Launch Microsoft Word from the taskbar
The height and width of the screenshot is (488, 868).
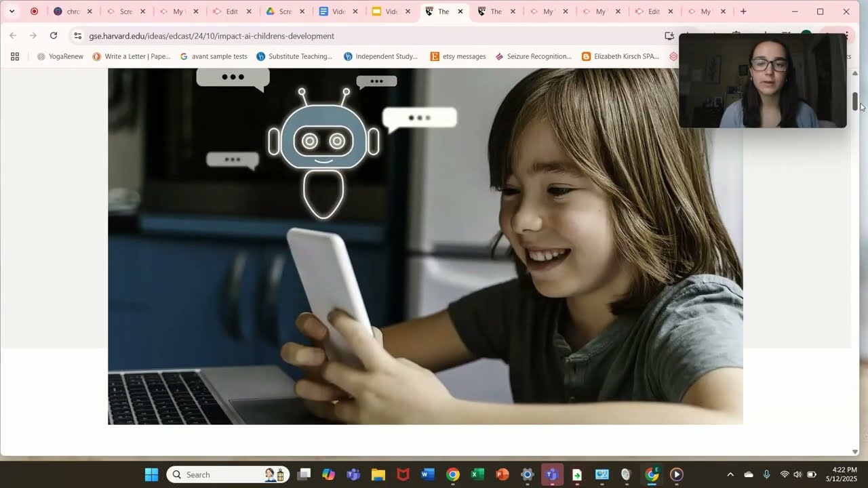pyautogui.click(x=427, y=474)
